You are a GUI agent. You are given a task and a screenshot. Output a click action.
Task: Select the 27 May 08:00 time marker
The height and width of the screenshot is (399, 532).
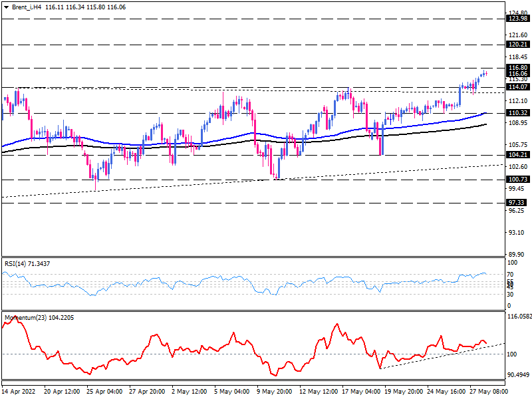487,393
